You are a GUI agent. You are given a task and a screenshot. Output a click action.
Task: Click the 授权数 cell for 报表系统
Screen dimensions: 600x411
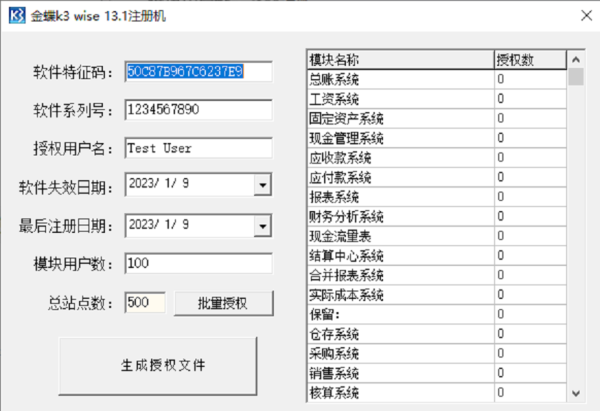530,197
